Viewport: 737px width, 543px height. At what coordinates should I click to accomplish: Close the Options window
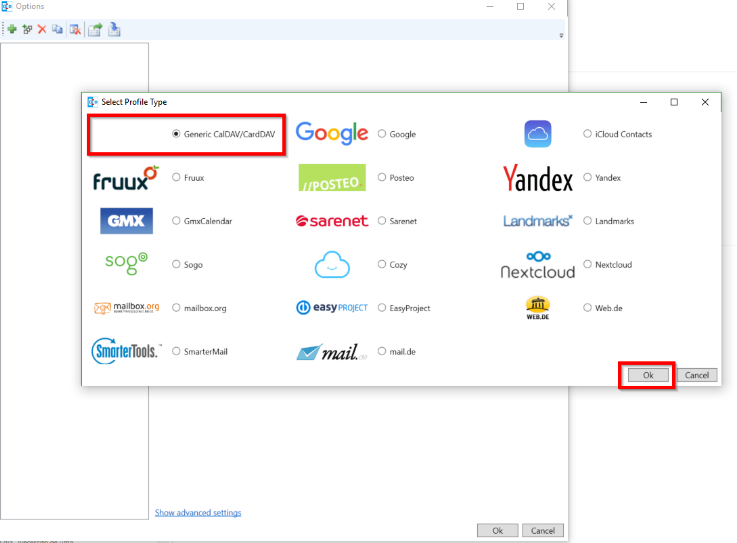551,7
